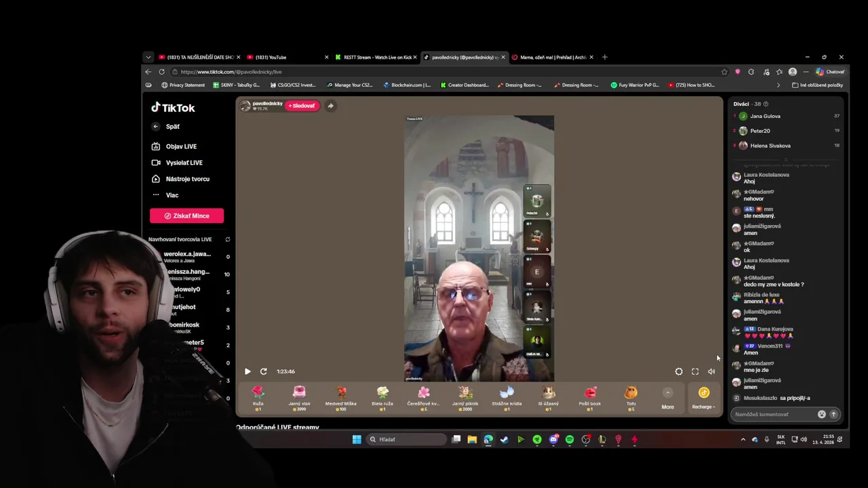Send the Medveď Miška gift
This screenshot has width=868, height=488.
tap(340, 398)
